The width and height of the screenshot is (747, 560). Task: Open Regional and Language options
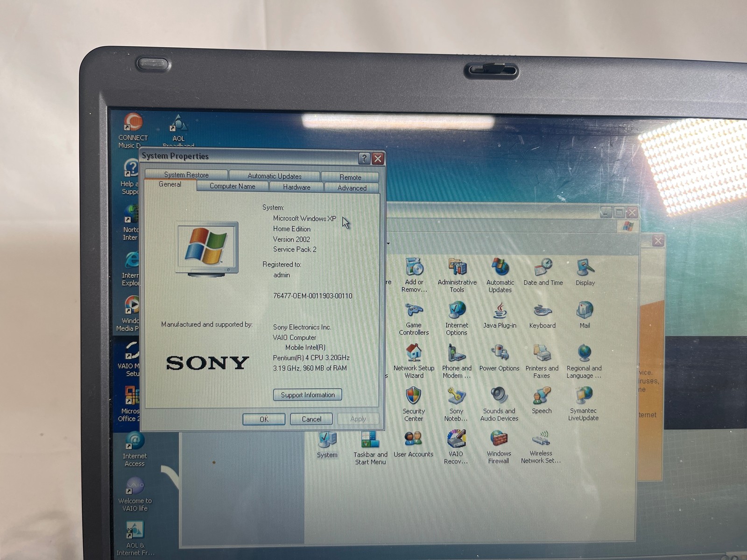[x=584, y=361]
